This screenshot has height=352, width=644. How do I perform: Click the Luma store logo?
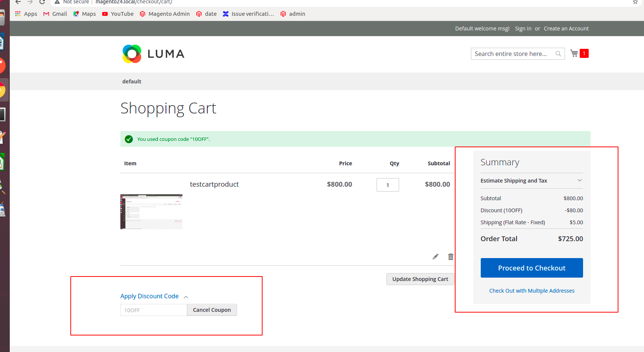point(153,54)
